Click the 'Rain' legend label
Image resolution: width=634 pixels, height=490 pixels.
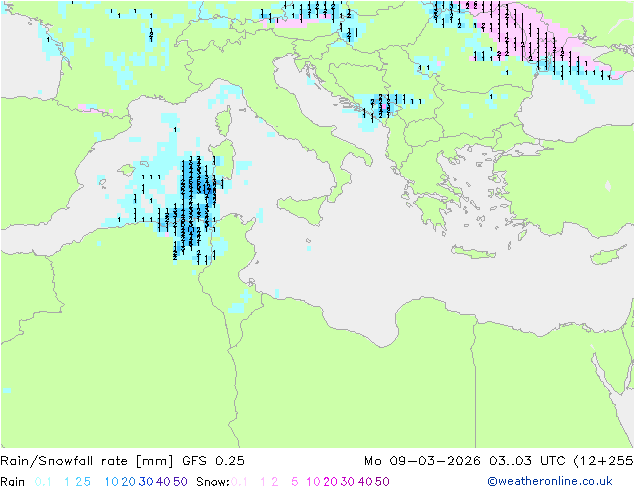point(13,482)
